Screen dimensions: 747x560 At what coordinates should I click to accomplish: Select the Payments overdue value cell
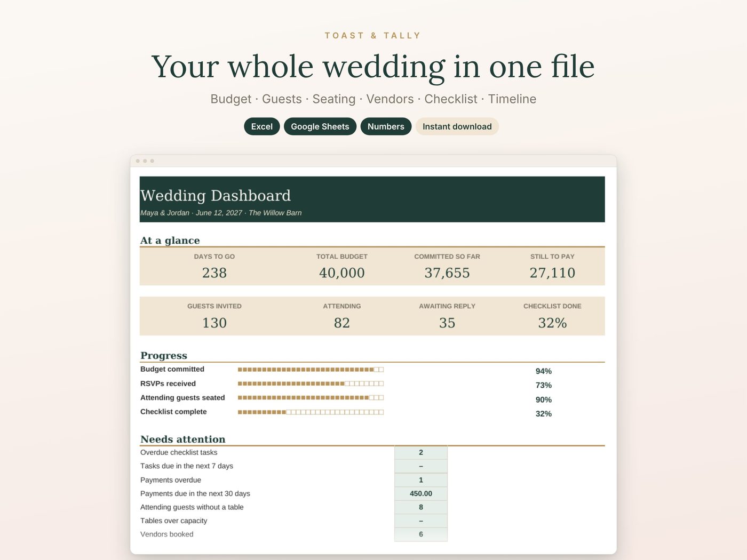[421, 480]
